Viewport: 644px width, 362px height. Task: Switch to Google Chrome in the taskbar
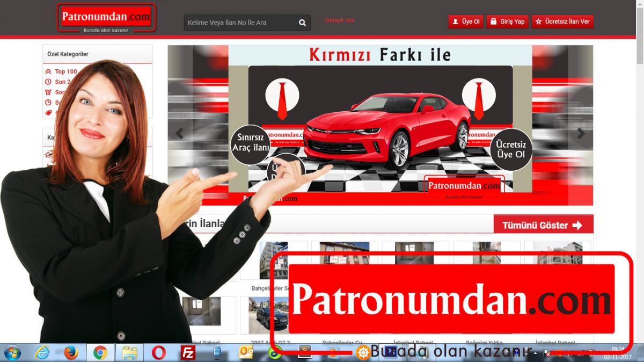[100, 352]
